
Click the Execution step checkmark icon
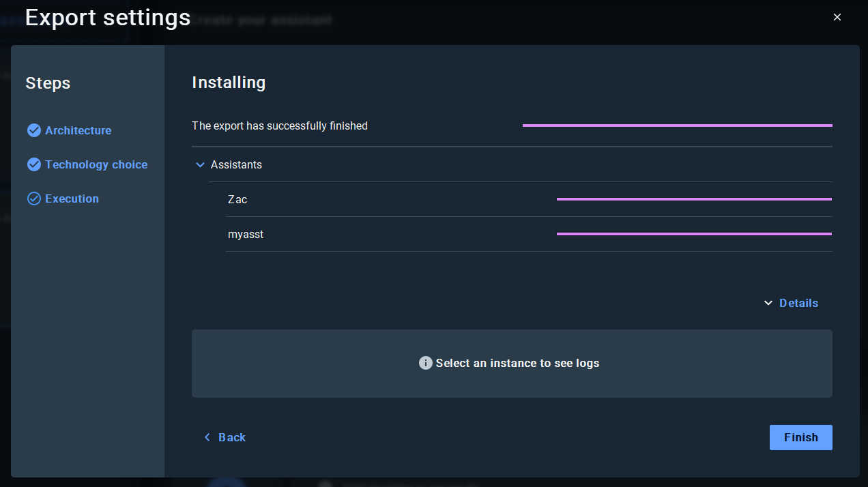click(x=33, y=198)
